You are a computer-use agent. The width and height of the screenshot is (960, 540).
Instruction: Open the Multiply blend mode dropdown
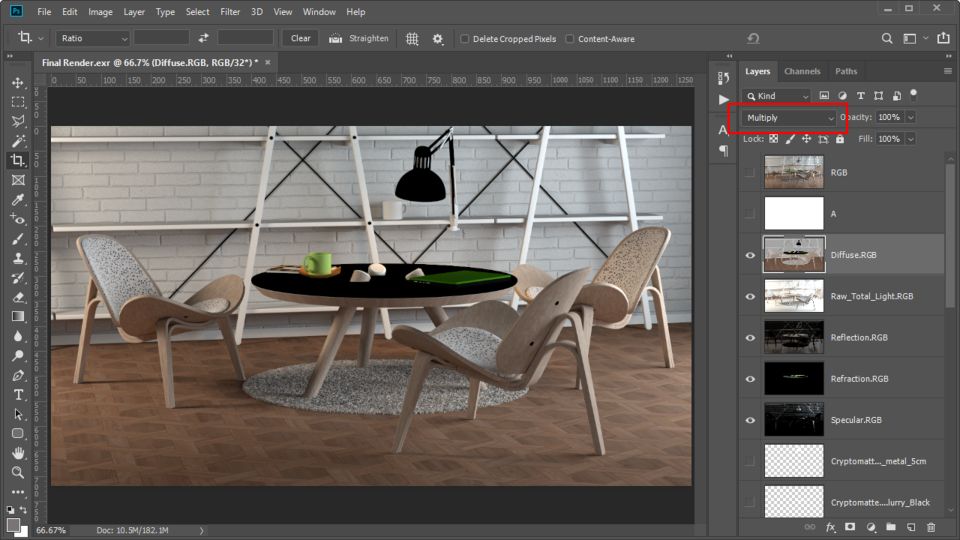(790, 118)
